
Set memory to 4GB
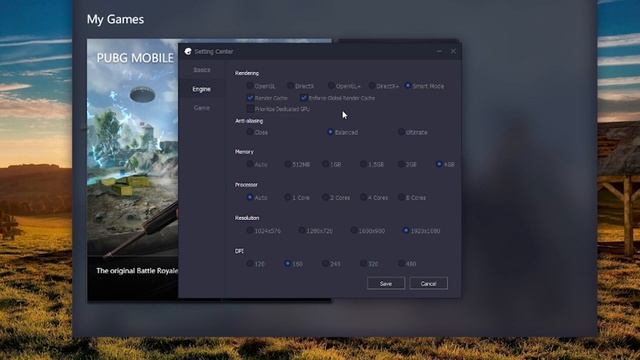(x=439, y=164)
